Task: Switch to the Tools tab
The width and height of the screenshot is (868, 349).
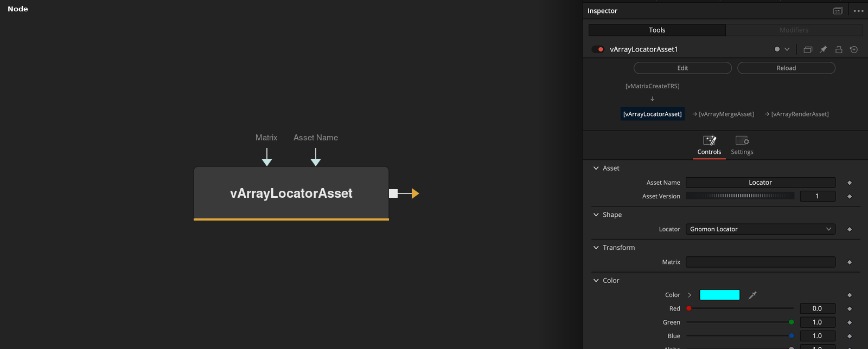Action: pyautogui.click(x=657, y=30)
